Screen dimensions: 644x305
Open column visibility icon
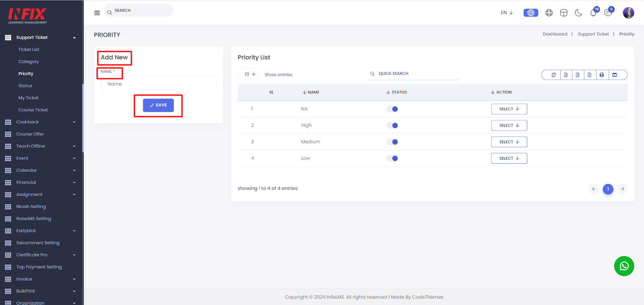(x=615, y=75)
